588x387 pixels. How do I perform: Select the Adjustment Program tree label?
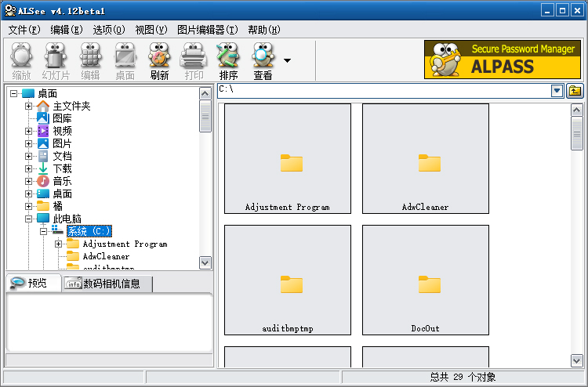[x=125, y=244]
